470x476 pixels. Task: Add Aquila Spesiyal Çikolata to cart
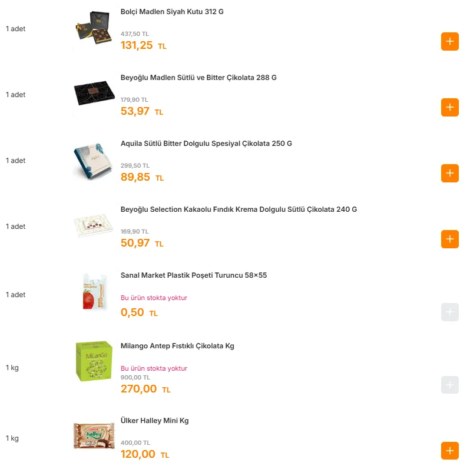(449, 174)
